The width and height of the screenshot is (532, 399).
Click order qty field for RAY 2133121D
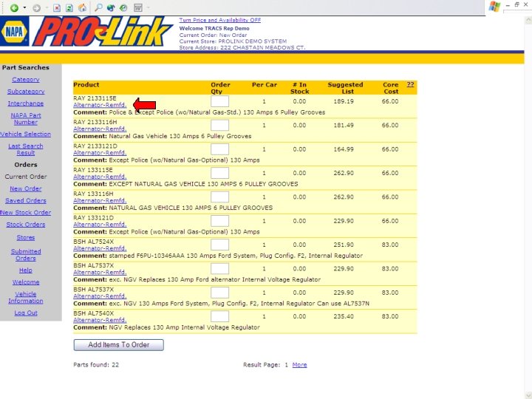click(x=220, y=149)
